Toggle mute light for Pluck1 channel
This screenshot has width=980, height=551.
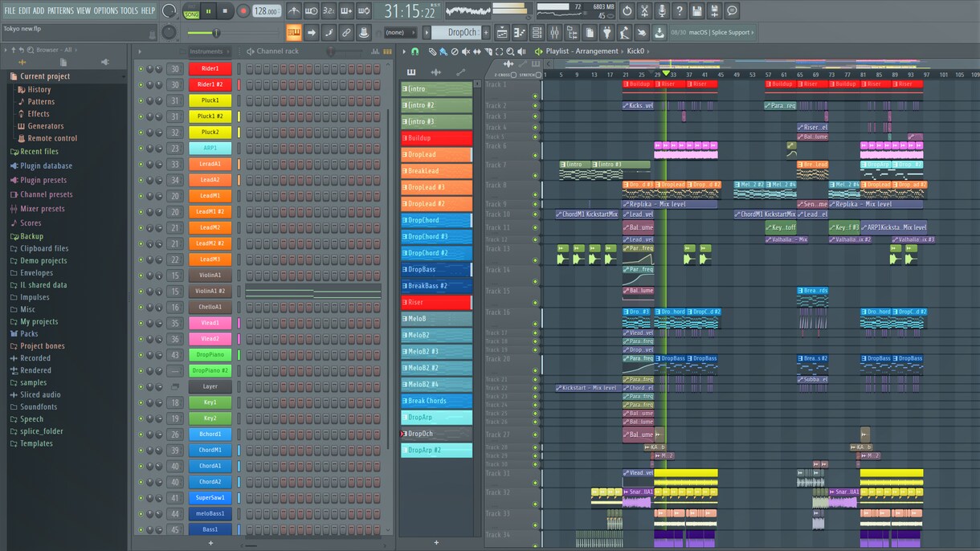[x=141, y=100]
